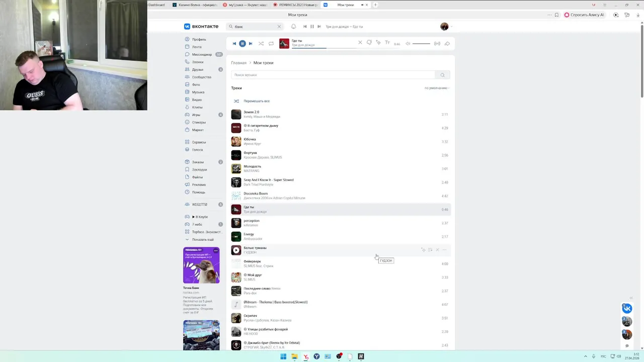
Task: Open Сообщества in the sidebar
Action: (x=201, y=77)
